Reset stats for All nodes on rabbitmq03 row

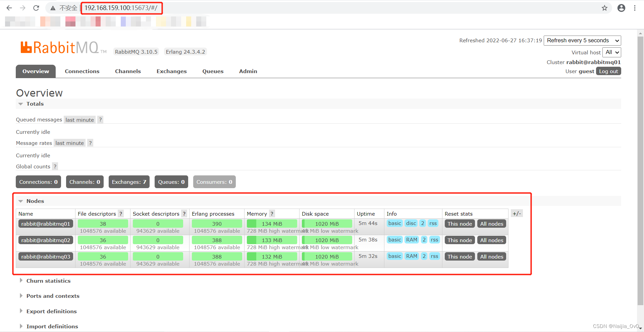click(x=491, y=257)
